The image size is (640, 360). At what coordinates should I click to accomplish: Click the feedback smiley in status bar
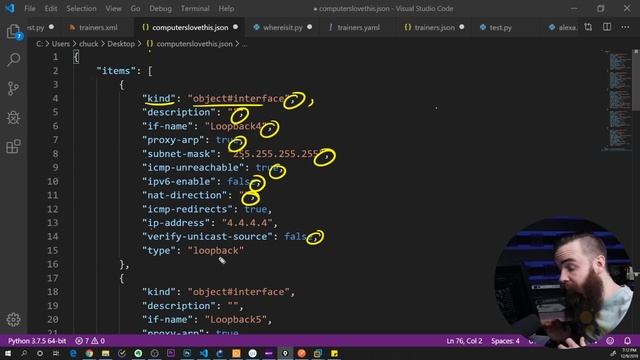click(x=610, y=341)
